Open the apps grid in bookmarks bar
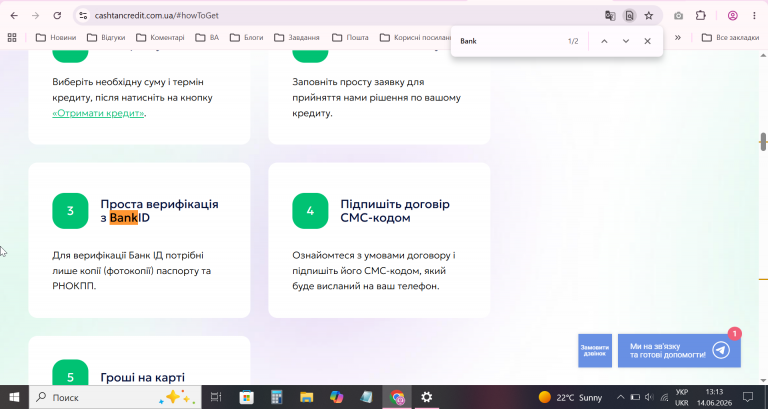 tap(12, 37)
